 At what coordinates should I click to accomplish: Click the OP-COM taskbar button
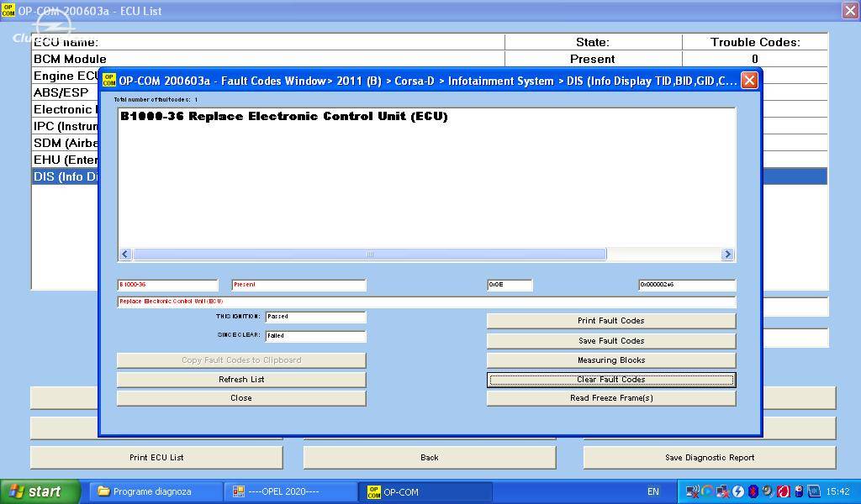pos(425,491)
